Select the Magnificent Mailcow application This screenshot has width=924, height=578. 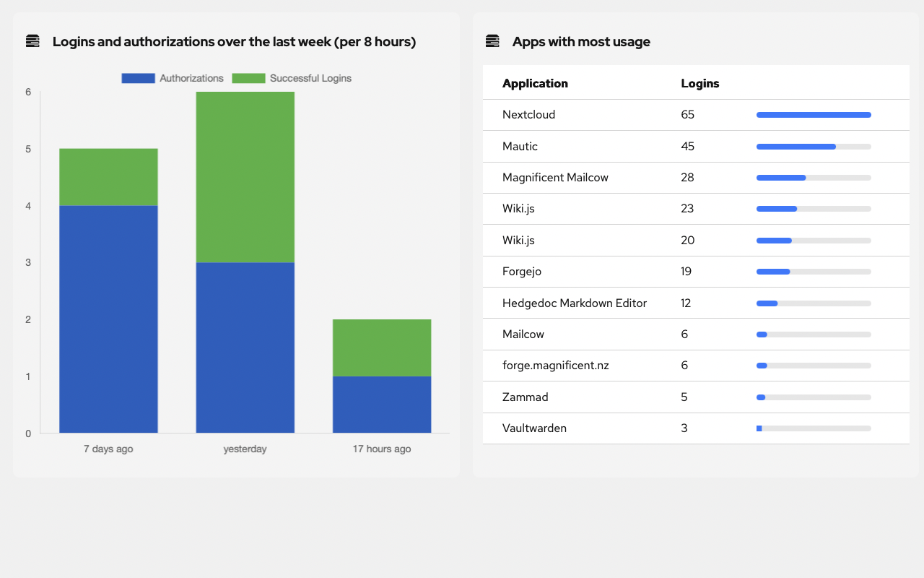(x=696, y=178)
